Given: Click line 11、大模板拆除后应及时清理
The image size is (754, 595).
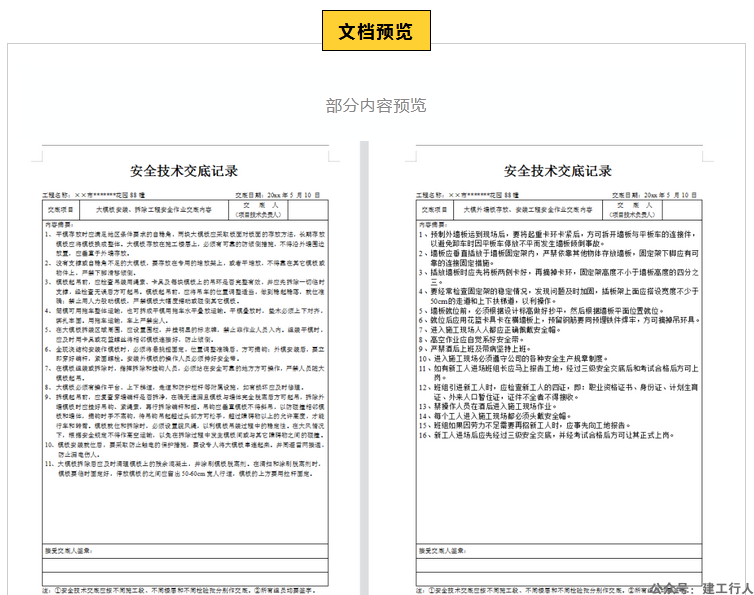Looking at the screenshot, I should 185,469.
